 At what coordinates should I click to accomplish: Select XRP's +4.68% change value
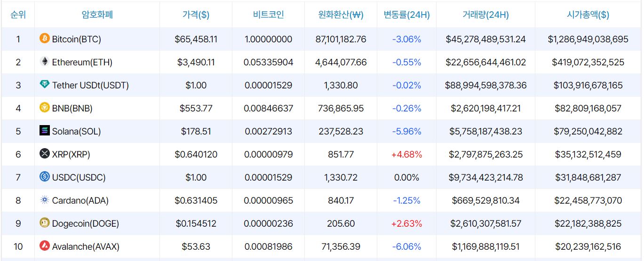click(x=406, y=154)
